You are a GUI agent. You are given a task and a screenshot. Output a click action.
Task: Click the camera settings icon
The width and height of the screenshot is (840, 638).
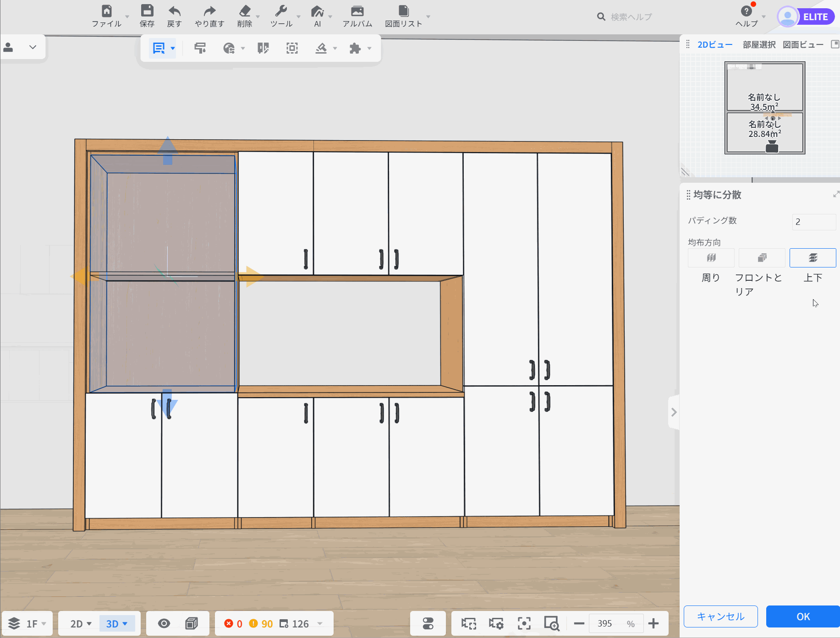[496, 623]
